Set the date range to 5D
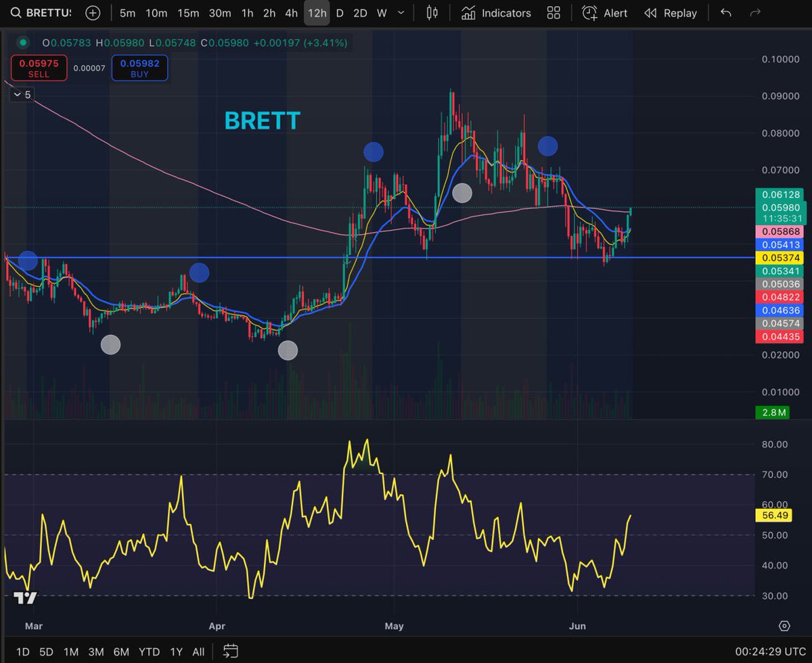The image size is (812, 663). coord(46,651)
